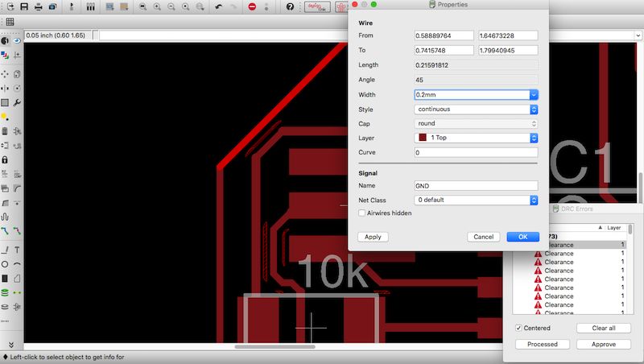Viewport: 644px width, 364px height.
Task: Open the Layer 1 Top dropdown
Action: (476, 138)
